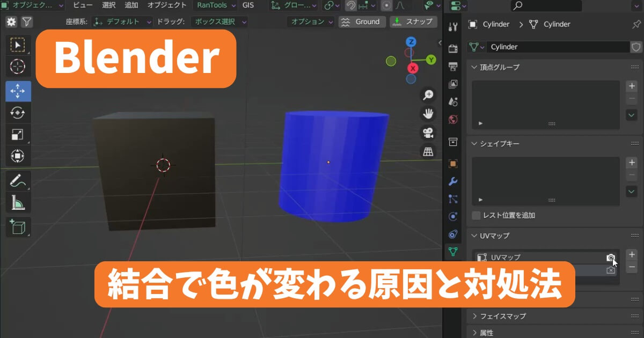Open the snapping options dropdown
644x338 pixels.
[368, 5]
